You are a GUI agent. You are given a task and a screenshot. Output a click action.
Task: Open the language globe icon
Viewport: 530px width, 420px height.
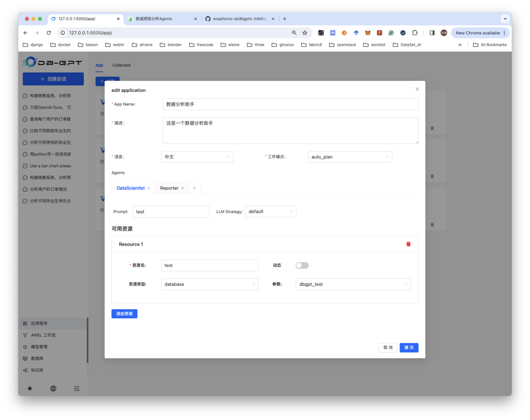[53, 388]
